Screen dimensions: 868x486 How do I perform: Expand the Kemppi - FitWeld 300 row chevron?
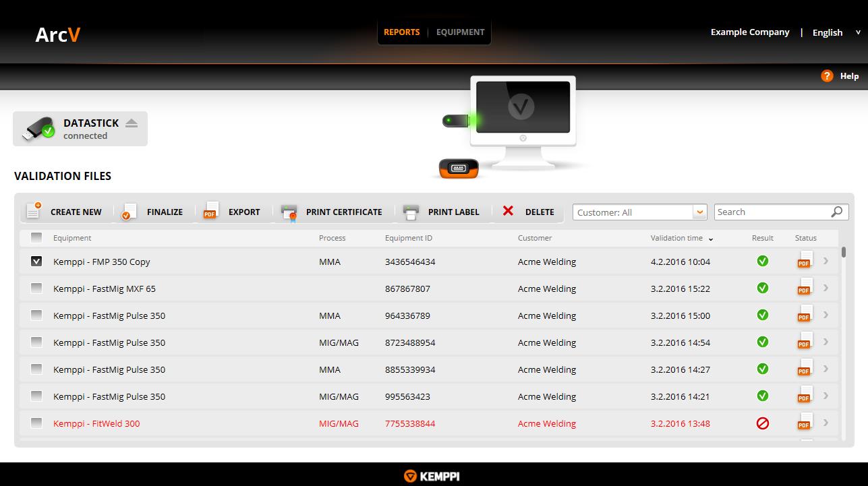[x=826, y=423]
